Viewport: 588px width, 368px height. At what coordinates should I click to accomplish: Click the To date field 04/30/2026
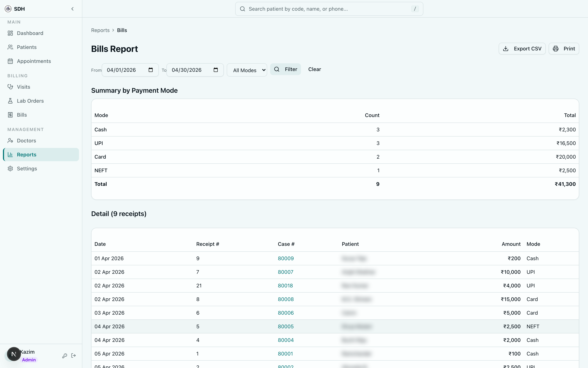(x=195, y=70)
